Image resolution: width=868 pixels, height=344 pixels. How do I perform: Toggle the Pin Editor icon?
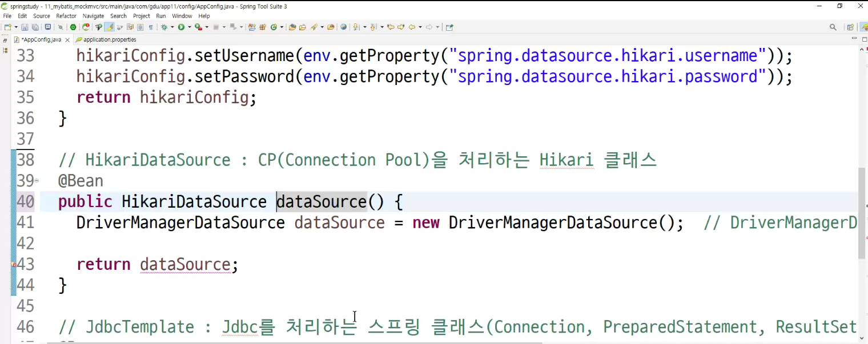(x=449, y=27)
